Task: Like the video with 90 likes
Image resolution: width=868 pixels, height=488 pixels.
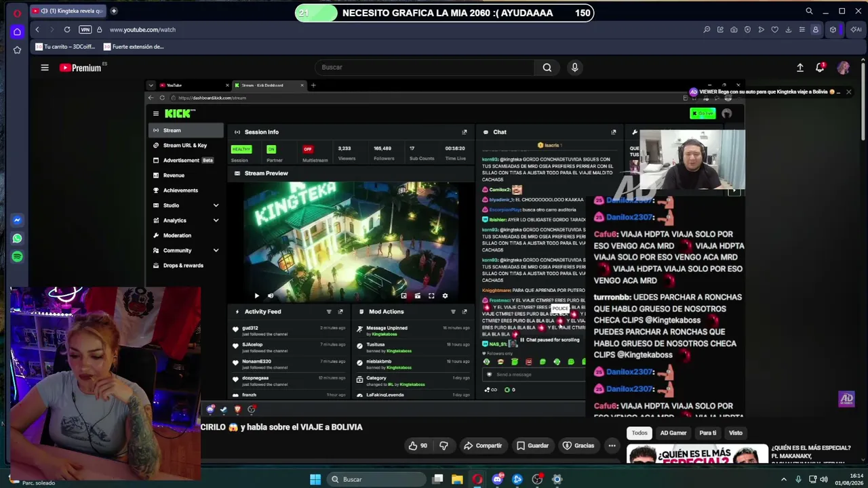Action: coord(418,445)
